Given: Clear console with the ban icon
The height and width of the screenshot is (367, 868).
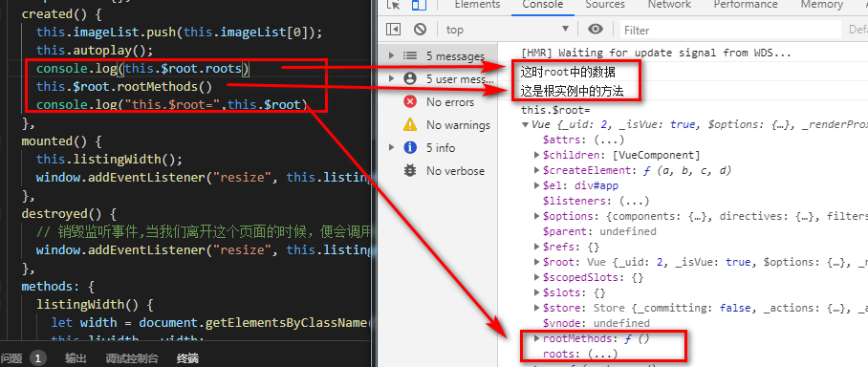Looking at the screenshot, I should tap(421, 30).
